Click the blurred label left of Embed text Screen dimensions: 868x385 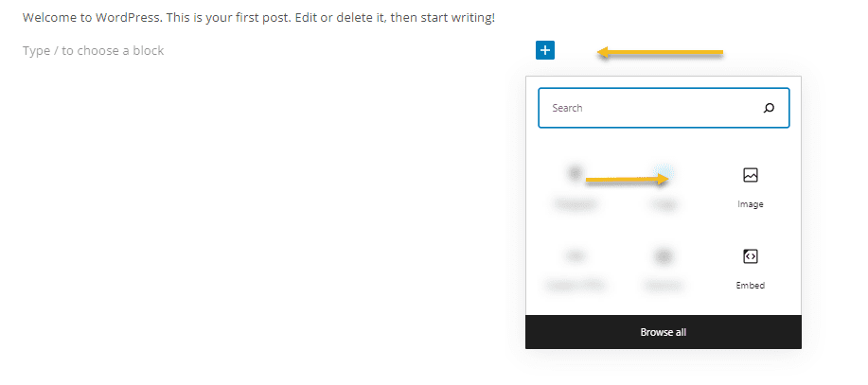point(664,286)
